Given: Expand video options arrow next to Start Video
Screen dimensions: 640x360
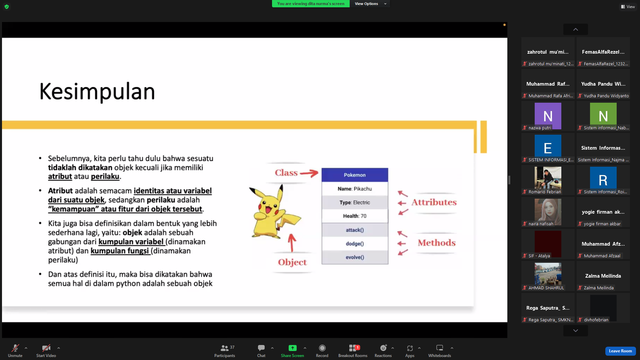Looking at the screenshot, I should (59, 348).
